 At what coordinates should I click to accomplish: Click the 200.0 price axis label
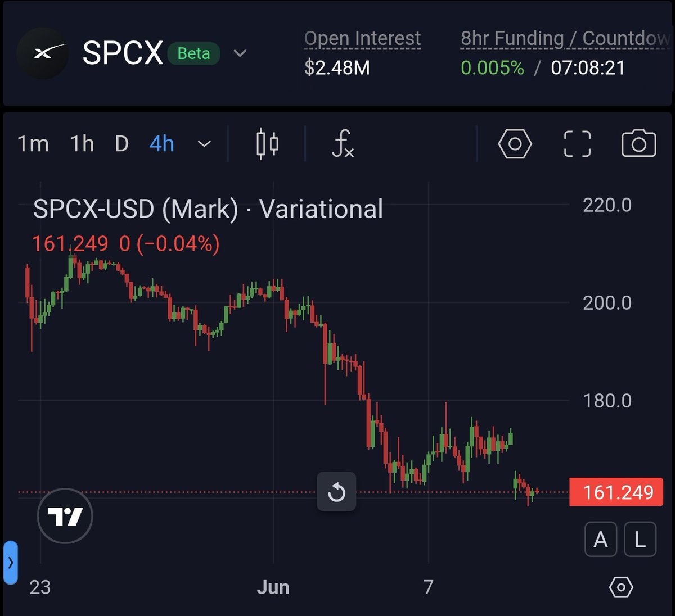607,303
